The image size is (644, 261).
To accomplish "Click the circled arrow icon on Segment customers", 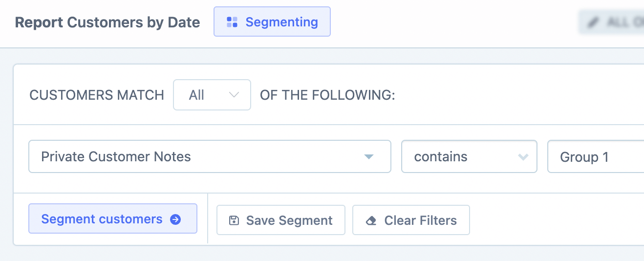I will click(x=175, y=219).
